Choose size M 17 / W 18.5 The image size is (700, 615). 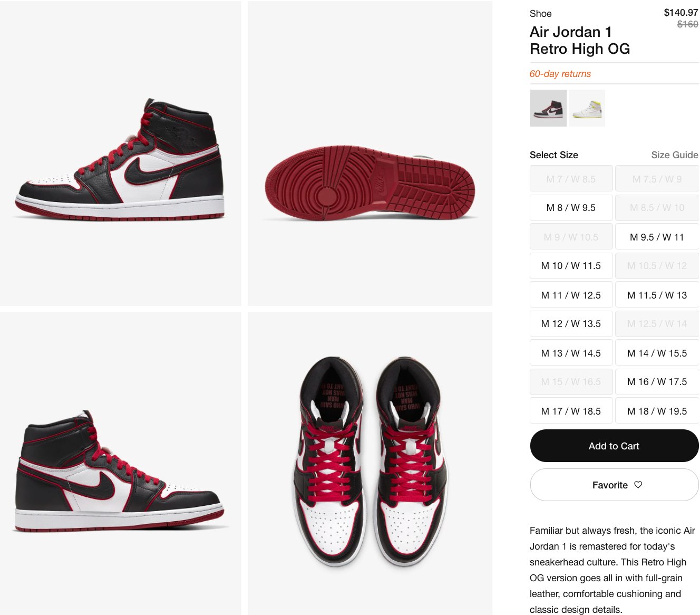(x=571, y=411)
